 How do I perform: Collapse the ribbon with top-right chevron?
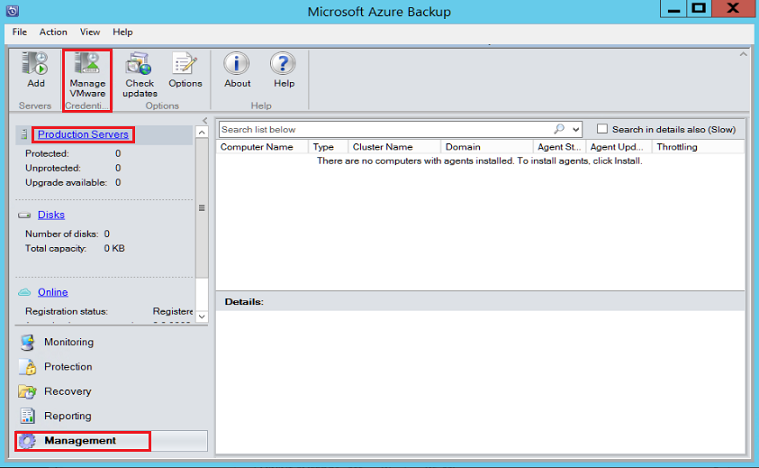point(743,55)
